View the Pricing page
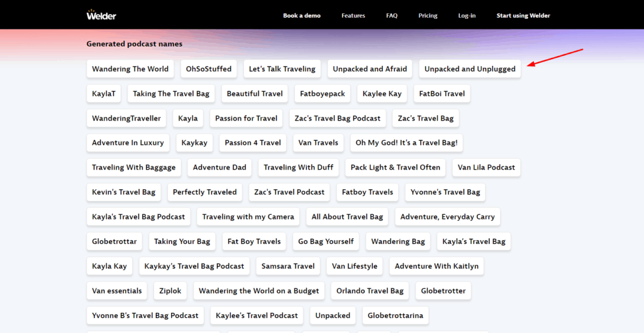This screenshot has height=333, width=644. [x=428, y=16]
